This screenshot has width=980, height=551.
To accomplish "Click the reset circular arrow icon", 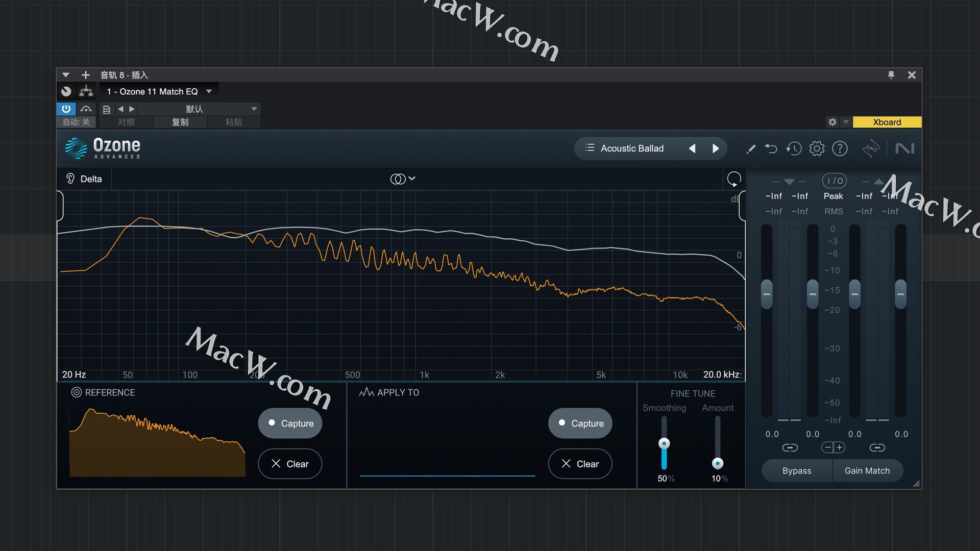I will coord(734,179).
